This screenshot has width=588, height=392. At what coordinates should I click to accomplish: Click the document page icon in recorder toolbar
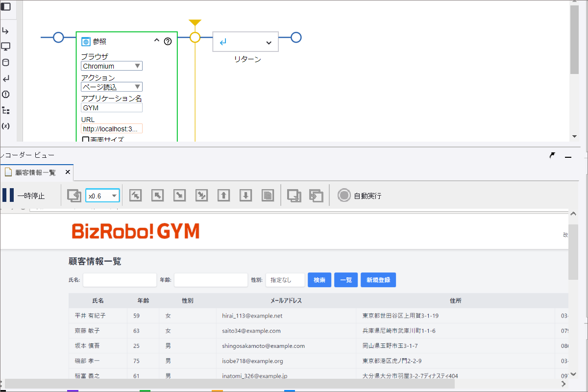(x=268, y=196)
